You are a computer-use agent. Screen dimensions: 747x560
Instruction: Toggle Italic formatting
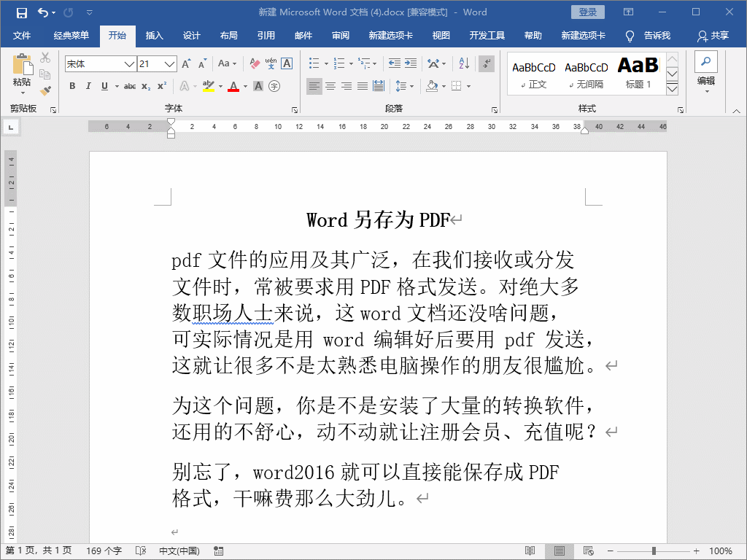(x=88, y=86)
